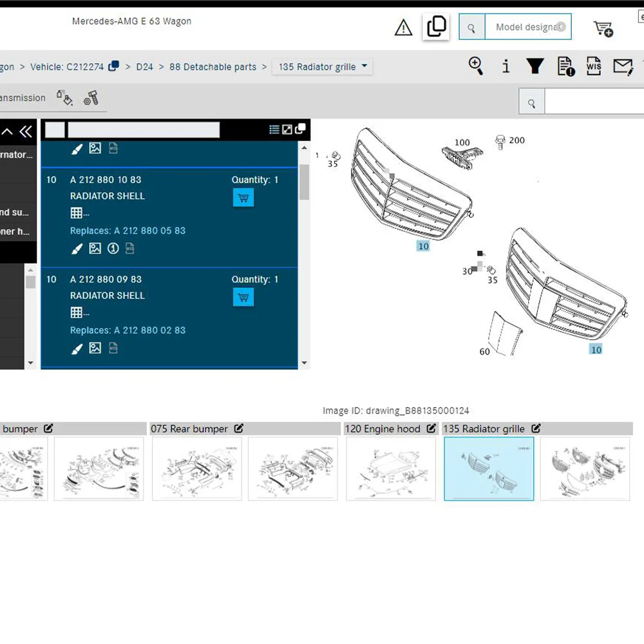
Task: Copy the vehicle number C212274
Action: tap(114, 66)
